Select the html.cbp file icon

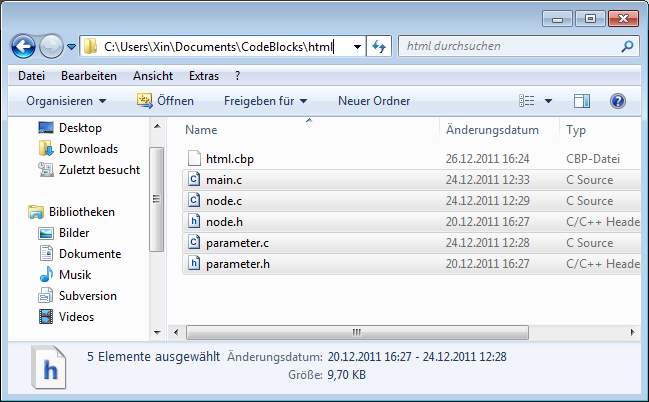click(x=194, y=159)
